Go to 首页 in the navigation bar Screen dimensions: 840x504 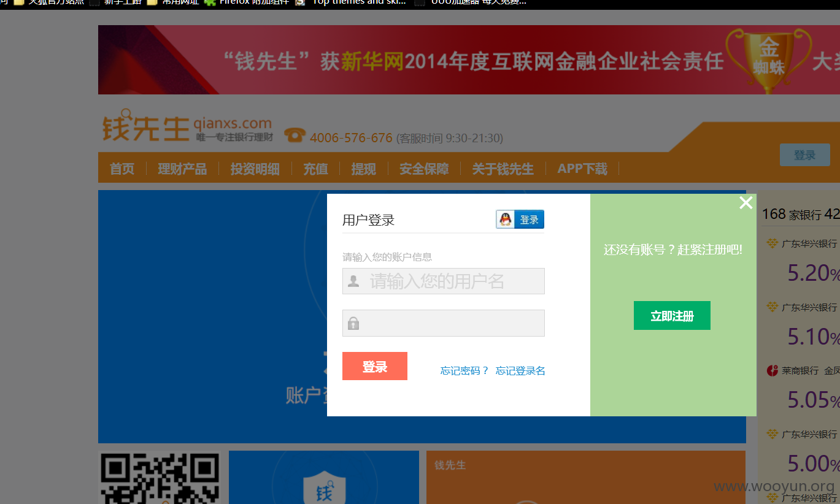click(121, 169)
